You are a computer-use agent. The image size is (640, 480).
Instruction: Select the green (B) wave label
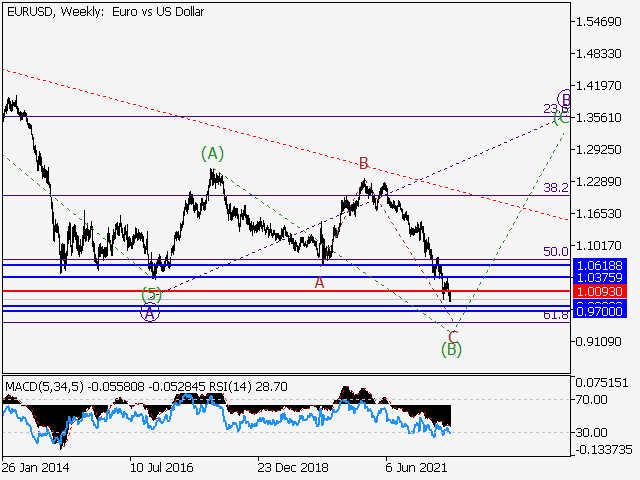tap(451, 350)
